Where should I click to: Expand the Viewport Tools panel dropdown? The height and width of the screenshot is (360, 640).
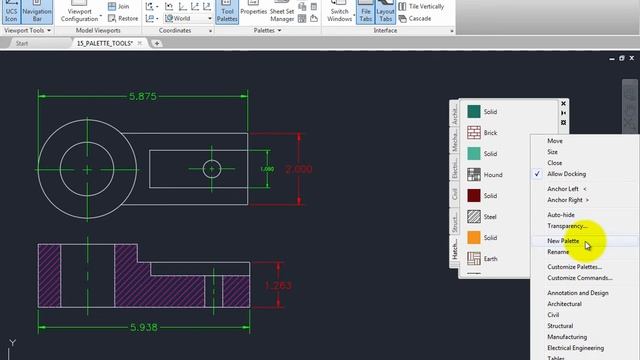point(49,31)
